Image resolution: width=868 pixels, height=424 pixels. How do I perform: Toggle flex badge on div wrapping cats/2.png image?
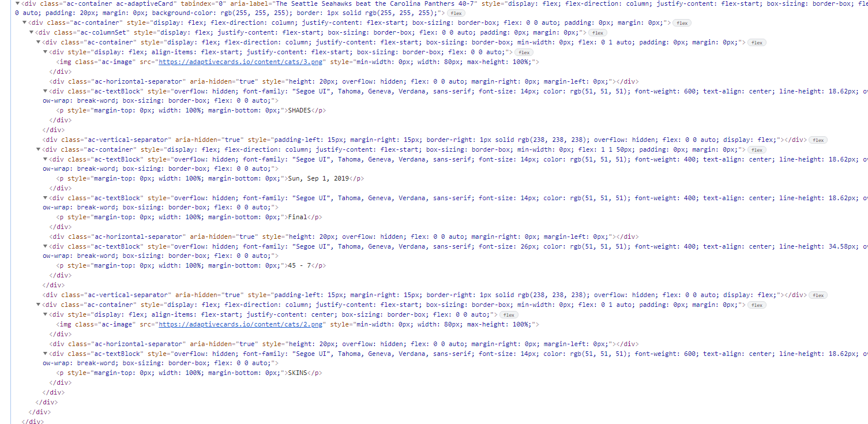point(508,314)
